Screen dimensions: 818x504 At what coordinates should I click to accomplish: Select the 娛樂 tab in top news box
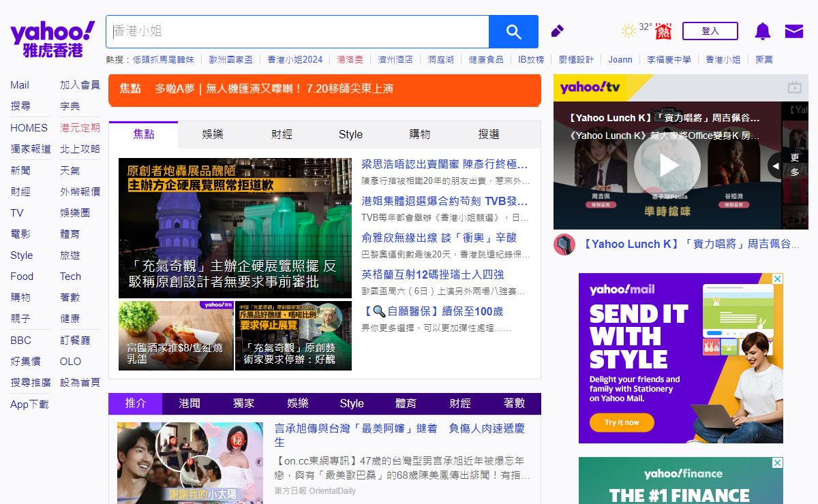point(213,135)
